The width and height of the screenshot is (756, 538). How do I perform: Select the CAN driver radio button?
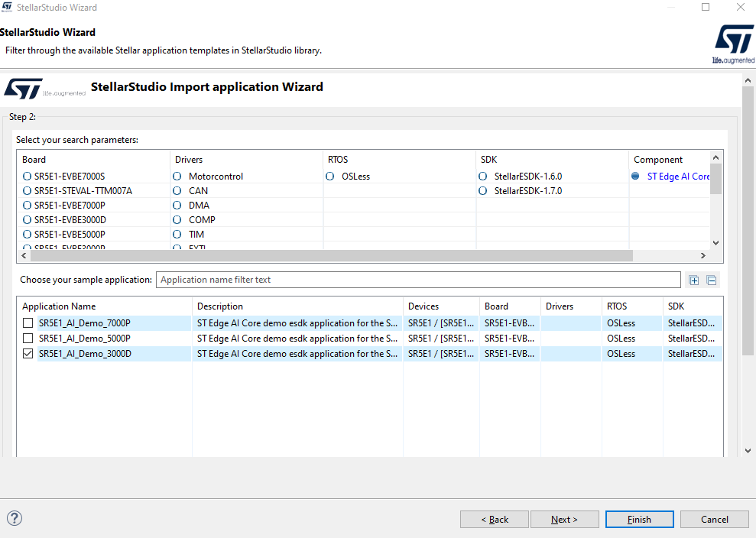[x=177, y=190]
